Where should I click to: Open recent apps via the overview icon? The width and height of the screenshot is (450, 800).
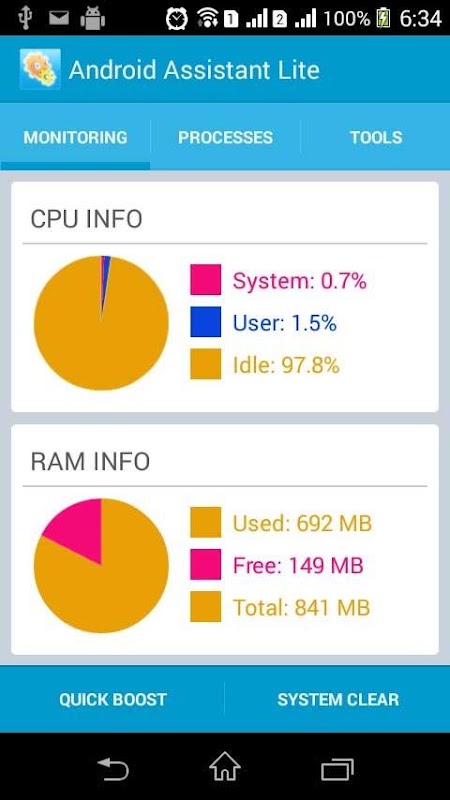click(337, 769)
